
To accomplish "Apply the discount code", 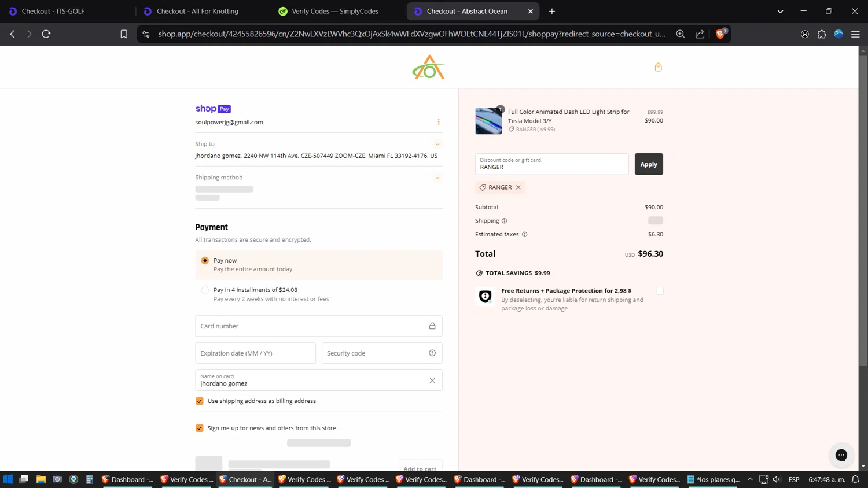I will click(649, 164).
